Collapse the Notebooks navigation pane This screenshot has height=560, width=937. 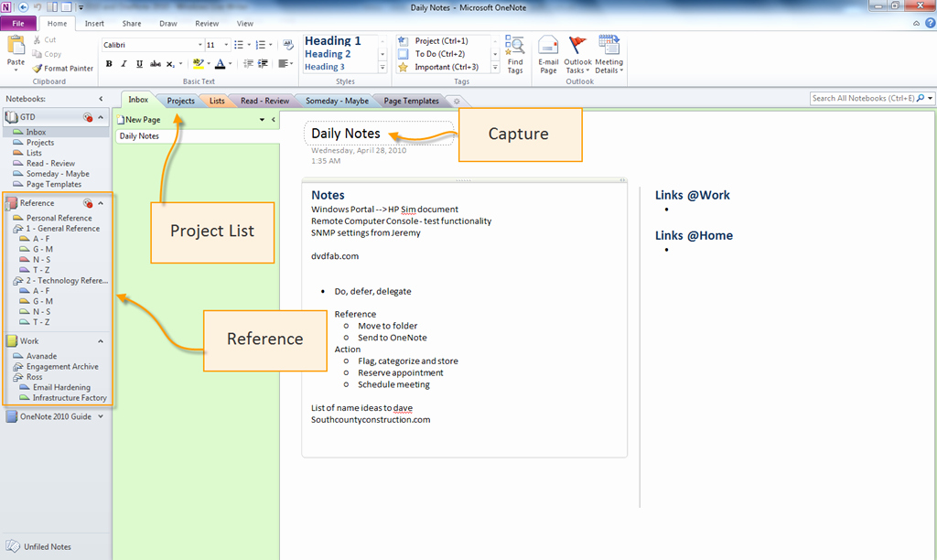point(101,99)
